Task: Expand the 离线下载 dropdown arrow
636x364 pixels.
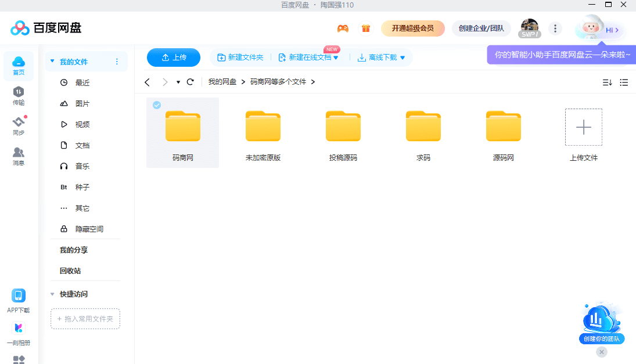Action: point(403,57)
